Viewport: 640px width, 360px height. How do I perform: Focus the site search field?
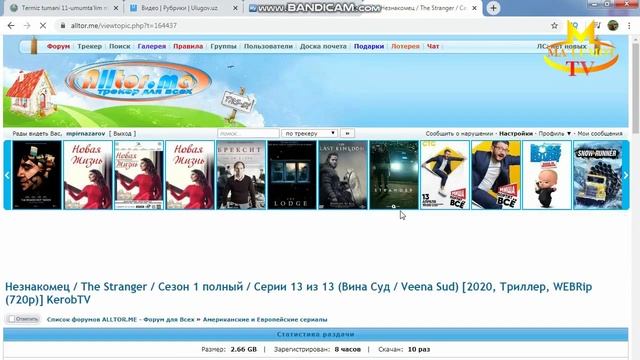click(x=248, y=133)
